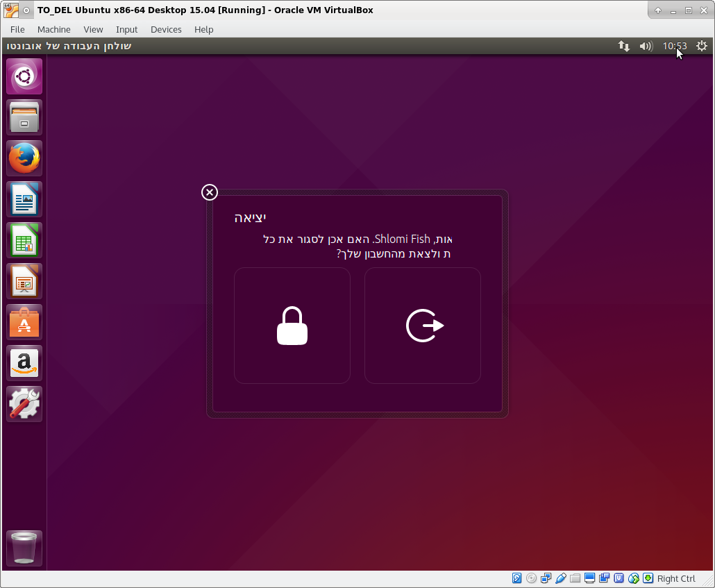
Task: Click the video capture status icon
Action: pyautogui.click(x=604, y=578)
